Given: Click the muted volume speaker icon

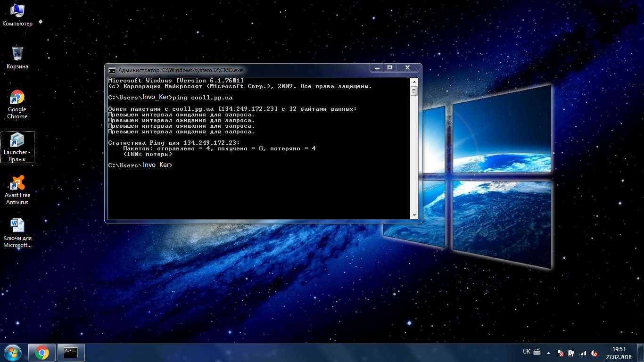Looking at the screenshot, I should tap(594, 353).
